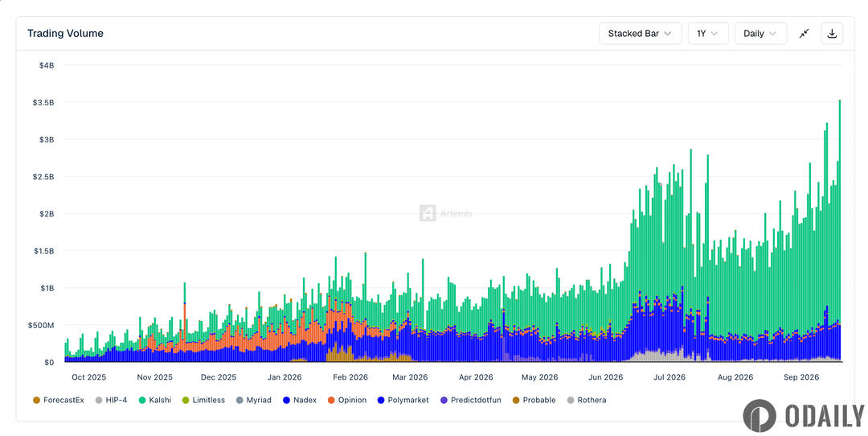This screenshot has height=436, width=868.
Task: Click the $1B y-axis label
Action: click(47, 288)
